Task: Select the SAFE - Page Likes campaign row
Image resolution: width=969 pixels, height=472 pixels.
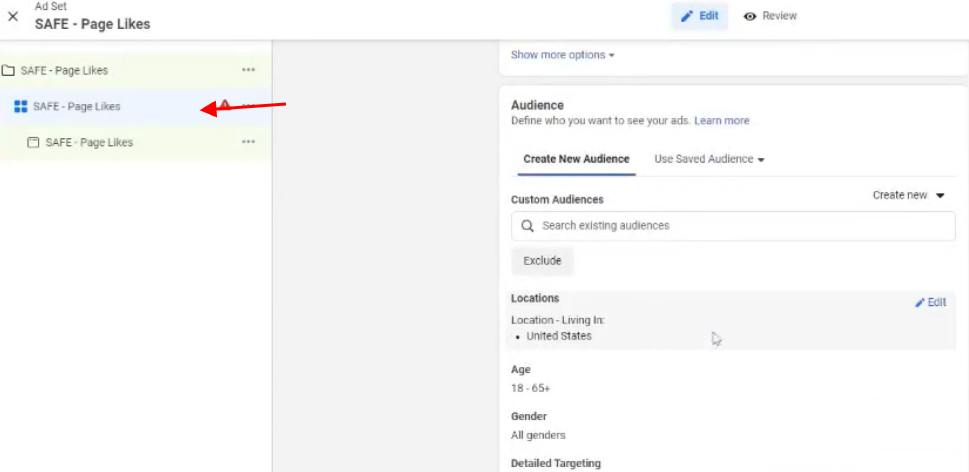Action: [x=135, y=70]
